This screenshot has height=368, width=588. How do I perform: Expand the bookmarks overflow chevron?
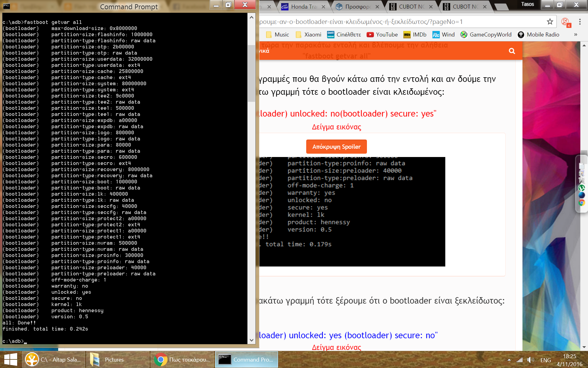[x=575, y=35]
